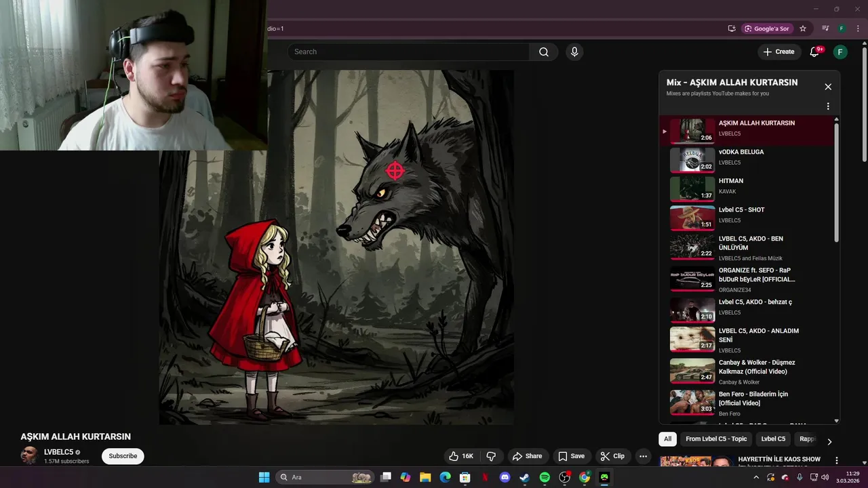Viewport: 868px width, 488px height.
Task: Open the Mix playlist options menu
Action: [828, 106]
